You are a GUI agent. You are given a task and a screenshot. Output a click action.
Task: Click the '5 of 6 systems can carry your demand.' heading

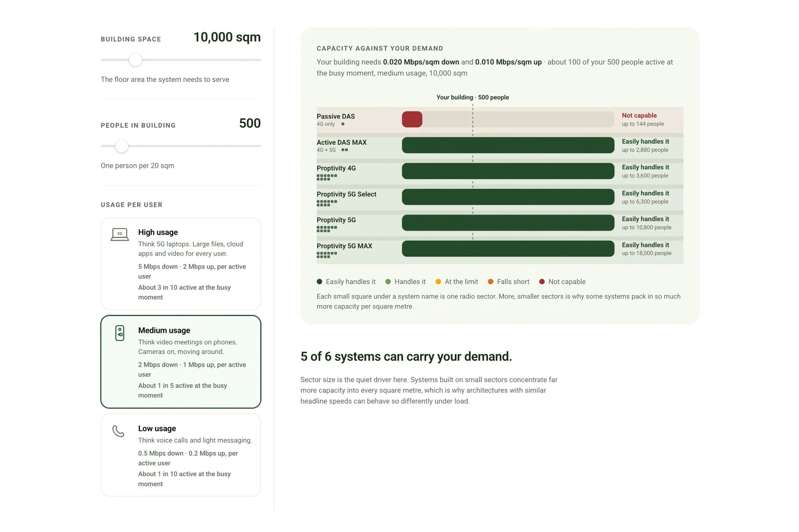[x=406, y=356]
